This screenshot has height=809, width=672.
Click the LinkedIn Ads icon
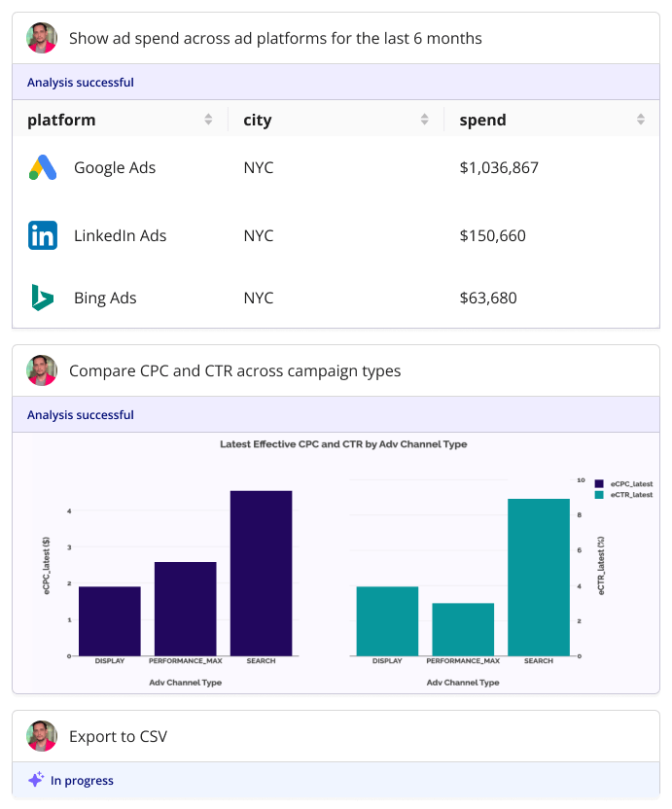pos(41,235)
